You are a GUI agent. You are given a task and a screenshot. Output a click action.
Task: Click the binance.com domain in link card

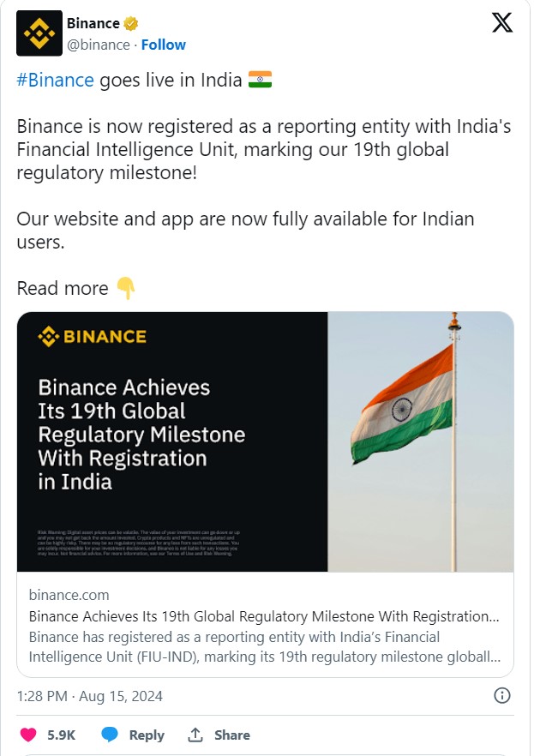[x=69, y=595]
